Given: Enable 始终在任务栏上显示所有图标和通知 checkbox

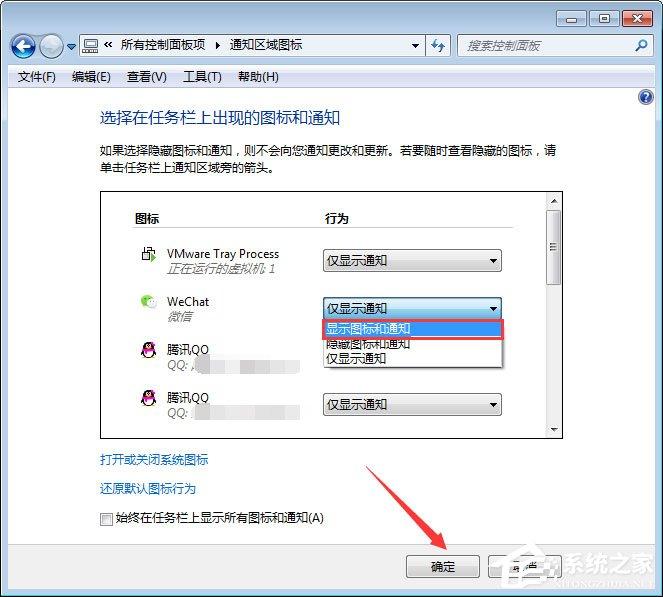Looking at the screenshot, I should (x=107, y=519).
